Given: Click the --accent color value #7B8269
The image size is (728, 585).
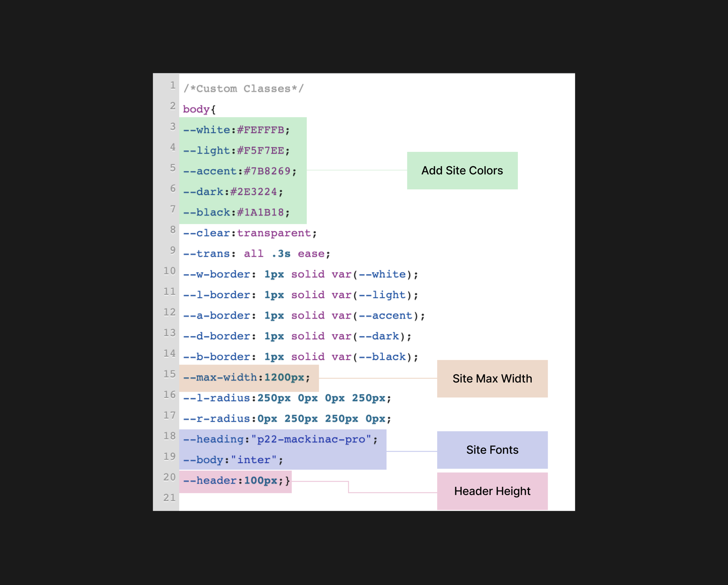Looking at the screenshot, I should (267, 171).
